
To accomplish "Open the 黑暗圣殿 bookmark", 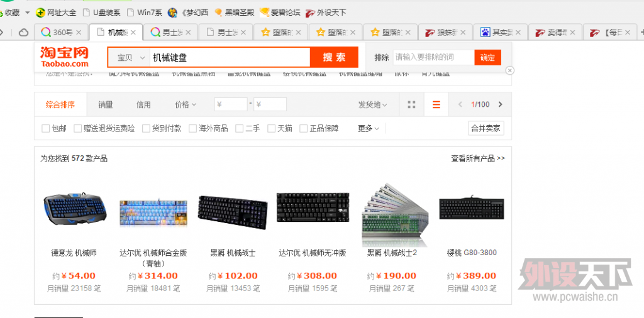I will [234, 13].
